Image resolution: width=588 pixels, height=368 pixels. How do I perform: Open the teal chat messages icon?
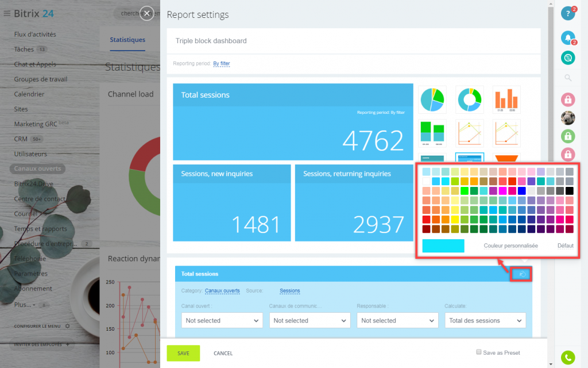point(568,57)
